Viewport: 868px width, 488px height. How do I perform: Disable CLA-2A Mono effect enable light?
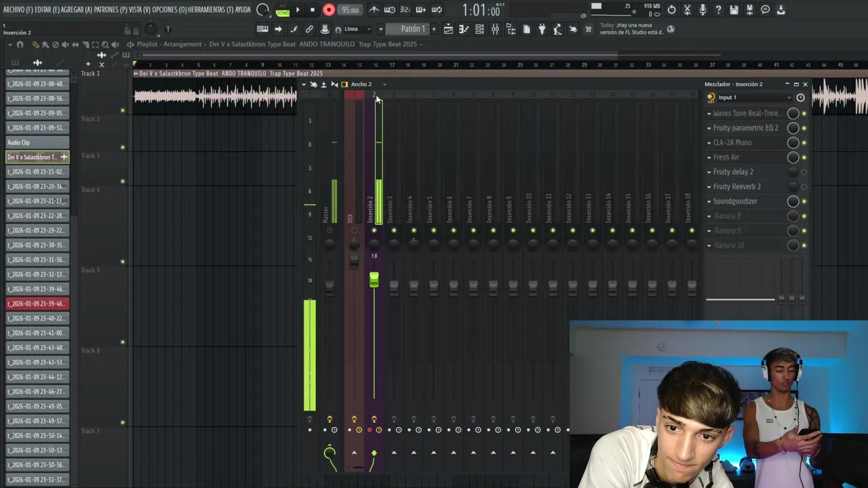click(x=804, y=143)
